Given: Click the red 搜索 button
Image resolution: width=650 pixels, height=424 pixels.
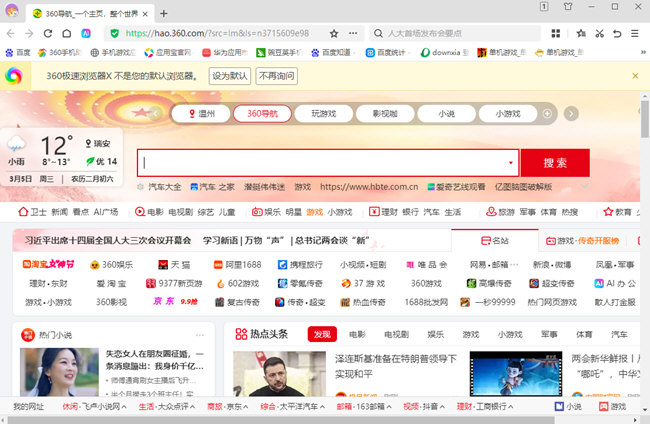Looking at the screenshot, I should coord(555,163).
